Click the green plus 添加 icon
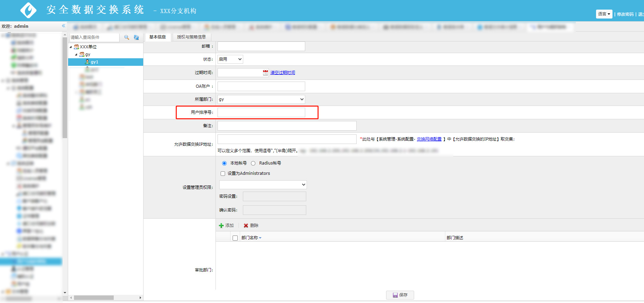This screenshot has height=303, width=644. (x=221, y=226)
